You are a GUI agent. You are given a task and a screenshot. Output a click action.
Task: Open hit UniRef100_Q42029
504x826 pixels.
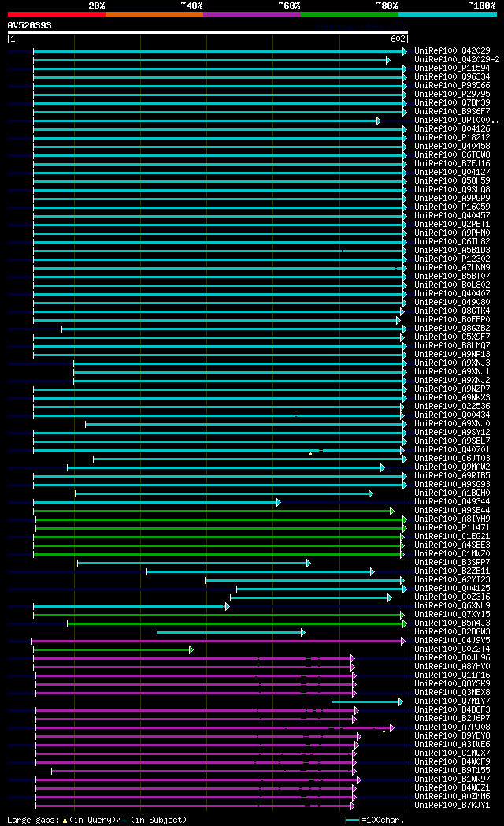tap(452, 50)
